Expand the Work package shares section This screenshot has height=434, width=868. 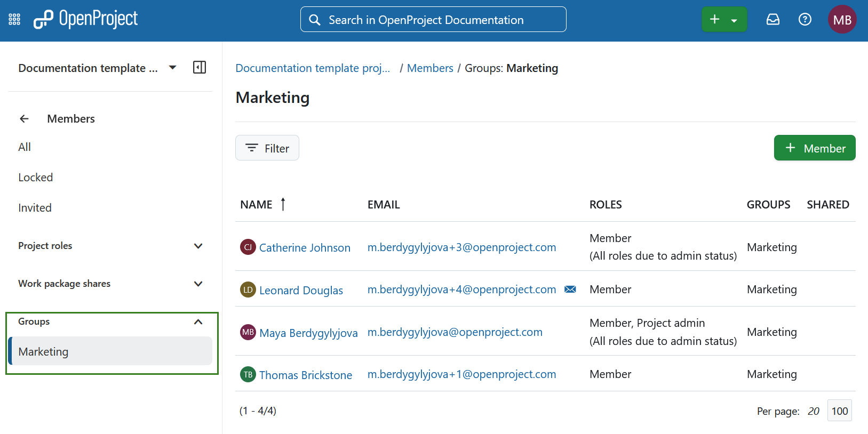pyautogui.click(x=198, y=284)
